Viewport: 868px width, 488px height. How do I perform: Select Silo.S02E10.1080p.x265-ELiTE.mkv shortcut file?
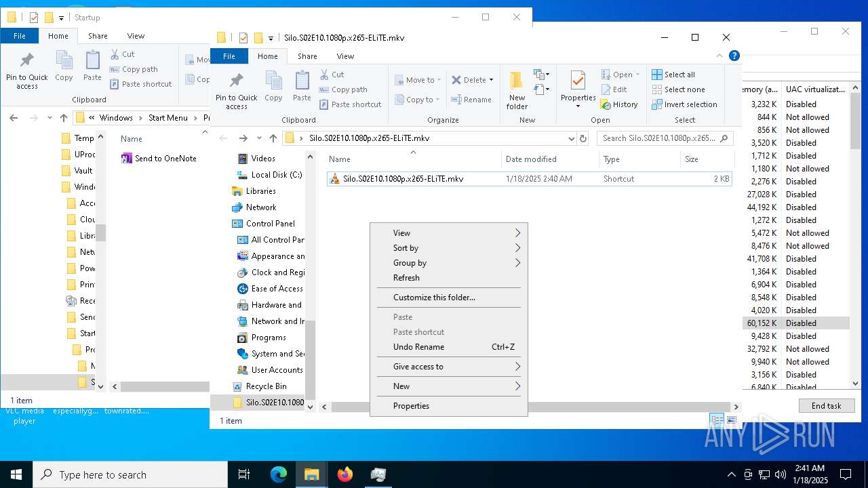[x=530, y=179]
